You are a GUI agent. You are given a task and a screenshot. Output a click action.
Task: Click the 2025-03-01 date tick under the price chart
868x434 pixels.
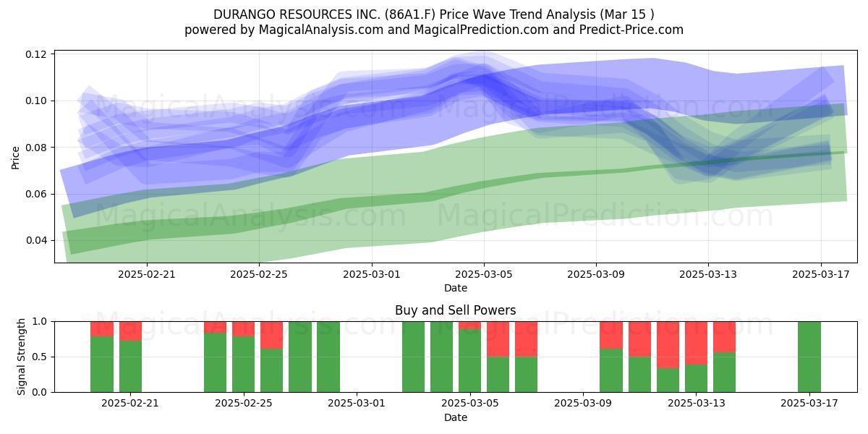coord(372,273)
